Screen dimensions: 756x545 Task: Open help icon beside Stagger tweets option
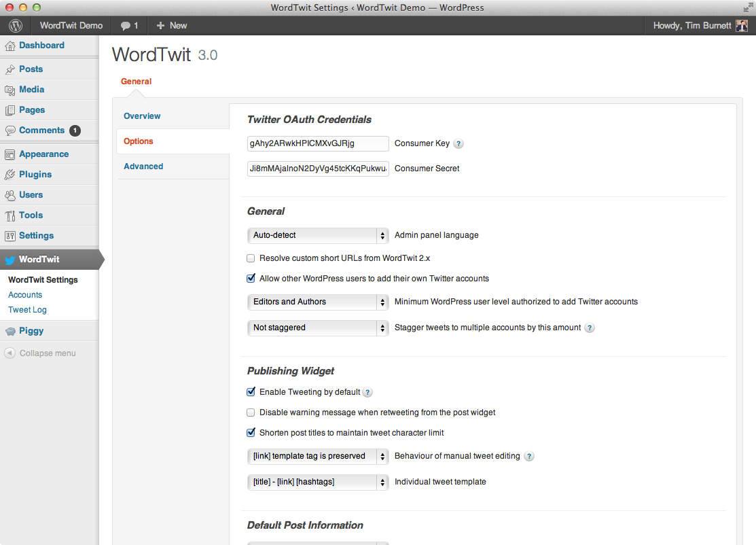coord(589,328)
